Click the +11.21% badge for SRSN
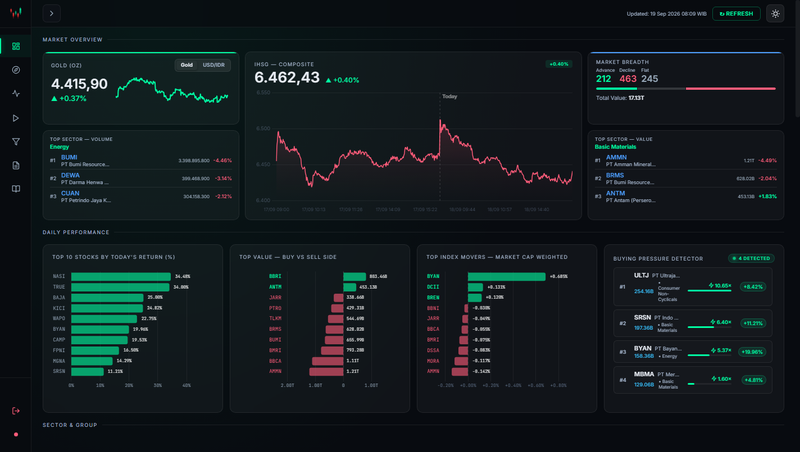Viewport: 800px width, 452px height. pyautogui.click(x=753, y=323)
